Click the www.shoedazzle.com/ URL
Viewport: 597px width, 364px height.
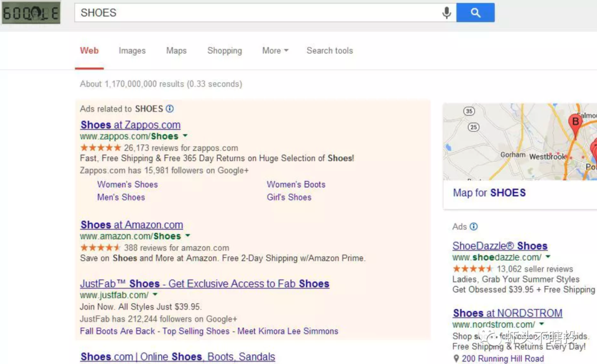(497, 257)
